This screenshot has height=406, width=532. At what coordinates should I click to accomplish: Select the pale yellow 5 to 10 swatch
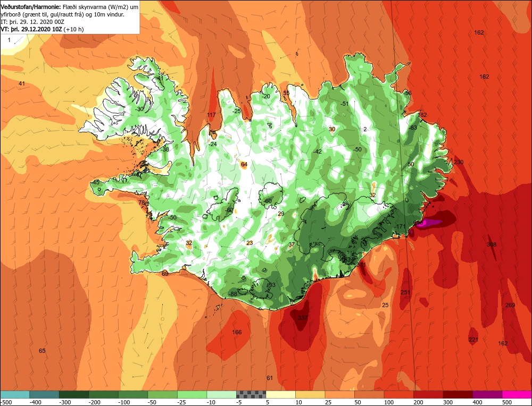pyautogui.click(x=280, y=394)
